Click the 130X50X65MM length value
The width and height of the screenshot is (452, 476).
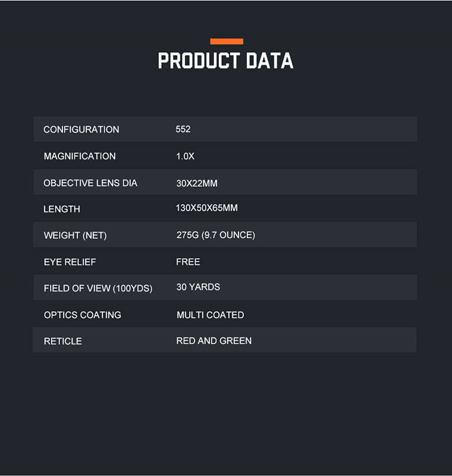coord(207,208)
